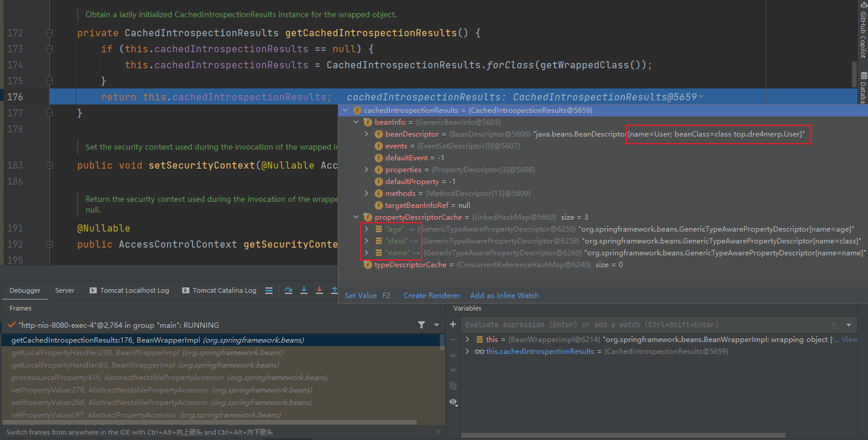The image size is (868, 440).
Task: Click the frames filter funnel icon
Action: [422, 325]
